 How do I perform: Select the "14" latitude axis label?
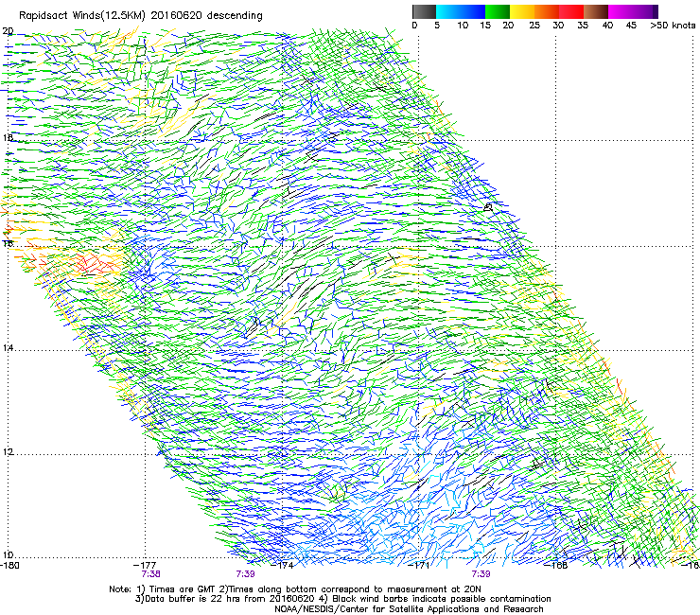[x=8, y=348]
